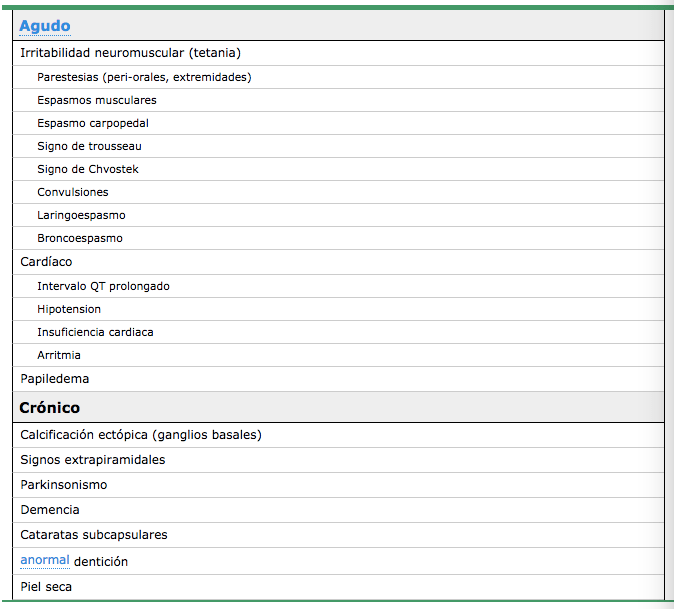Click the blue 'Agudo' header link
The height and width of the screenshot is (609, 674).
click(x=45, y=26)
